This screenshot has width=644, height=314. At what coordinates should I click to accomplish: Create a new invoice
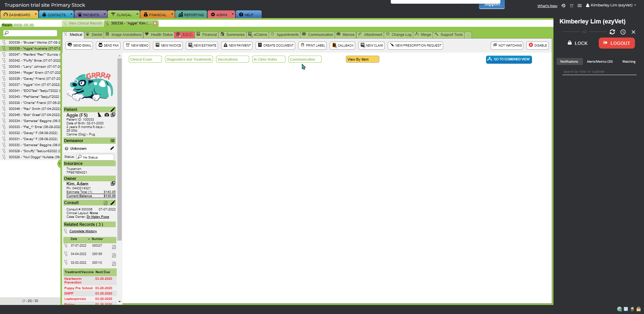point(168,45)
